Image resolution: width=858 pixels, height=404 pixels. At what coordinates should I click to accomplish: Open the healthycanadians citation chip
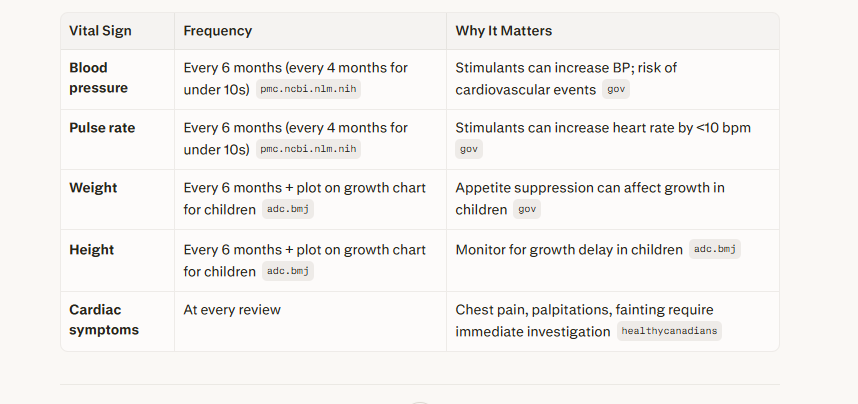[669, 331]
